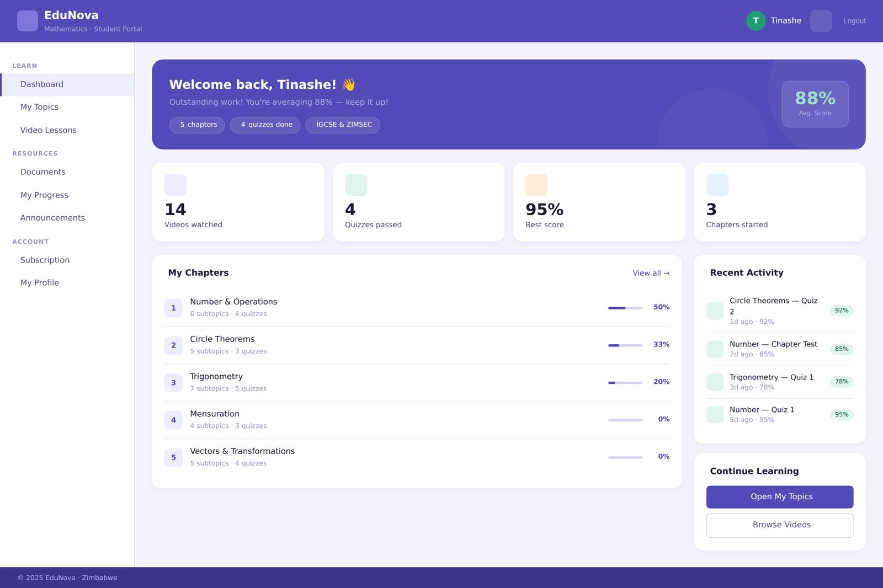Click the Circle Theorems progress bar

[x=625, y=345]
